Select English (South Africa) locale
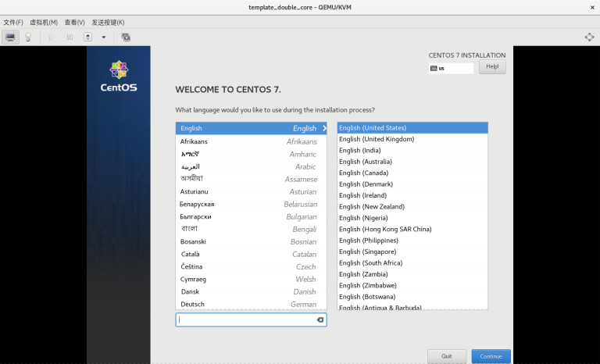 click(412, 263)
